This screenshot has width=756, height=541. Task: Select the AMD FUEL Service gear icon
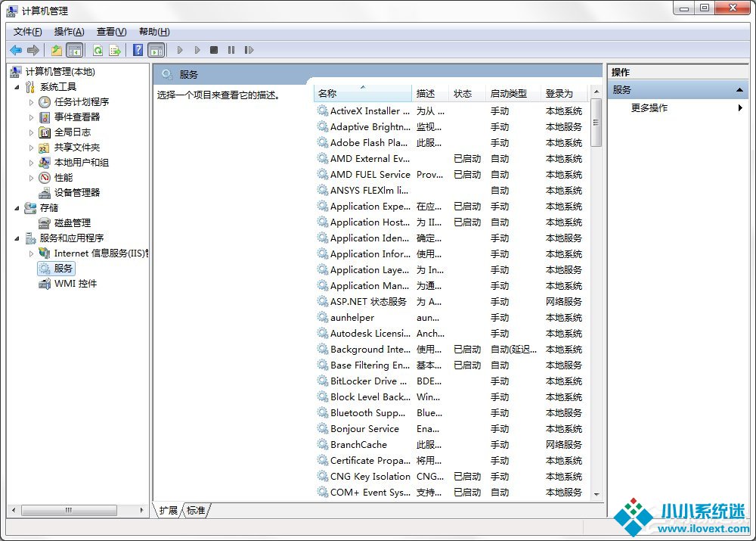(x=323, y=174)
